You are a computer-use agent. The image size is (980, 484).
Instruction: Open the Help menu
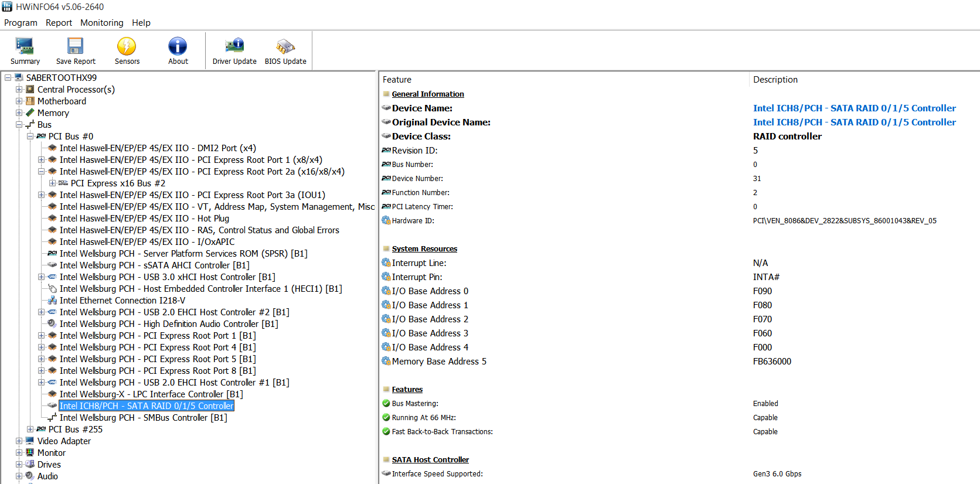(x=141, y=23)
